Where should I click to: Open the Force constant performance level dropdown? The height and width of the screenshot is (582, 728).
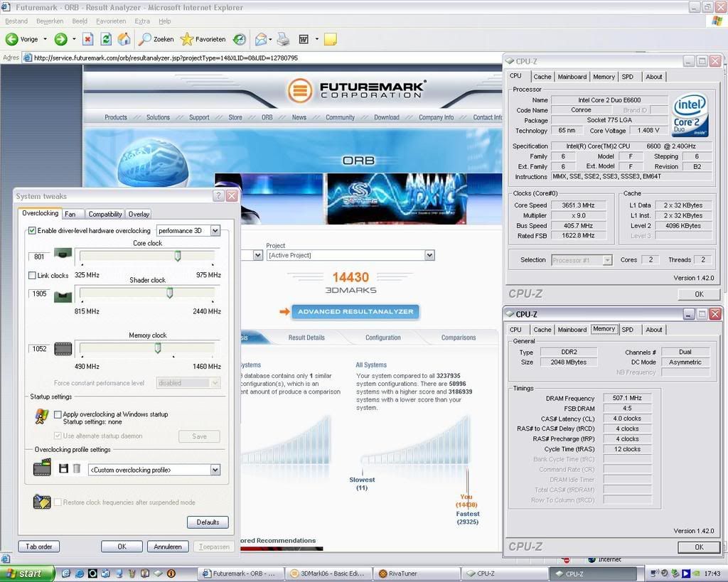pos(215,383)
